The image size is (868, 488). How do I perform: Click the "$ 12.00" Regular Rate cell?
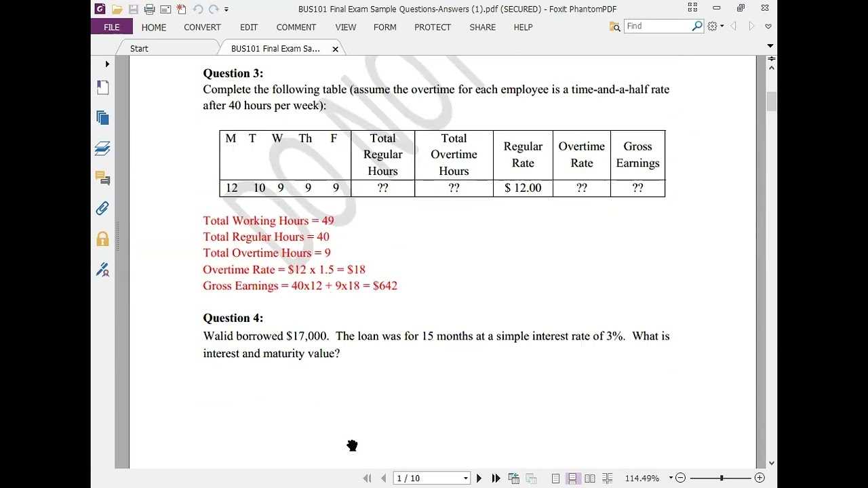[x=523, y=188]
